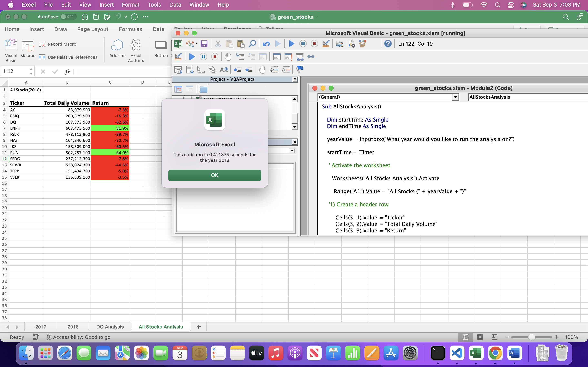Save the project using the VBE Save icon
Image resolution: width=588 pixels, height=367 pixels.
(x=204, y=44)
